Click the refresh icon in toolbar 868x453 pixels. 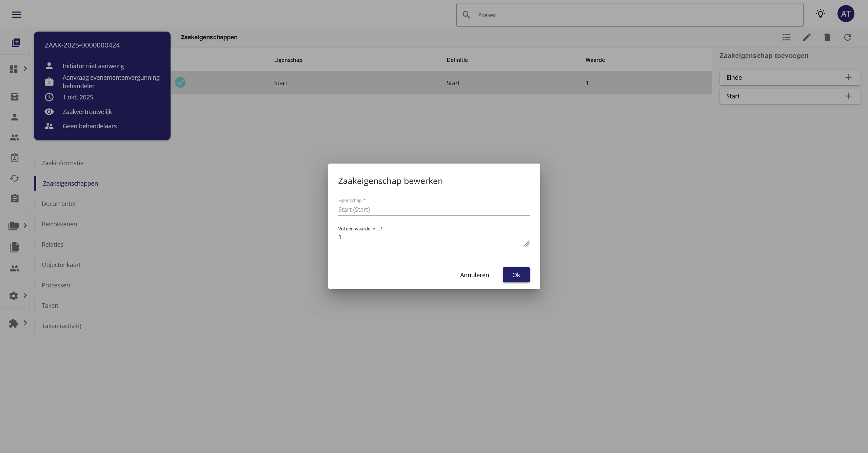click(x=847, y=37)
